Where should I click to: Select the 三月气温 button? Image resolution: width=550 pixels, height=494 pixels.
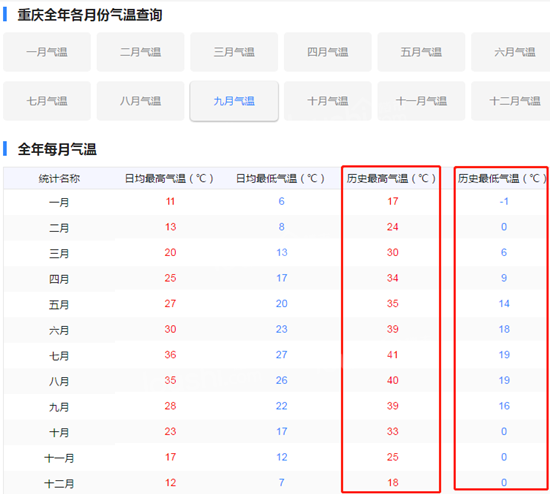[x=234, y=52]
